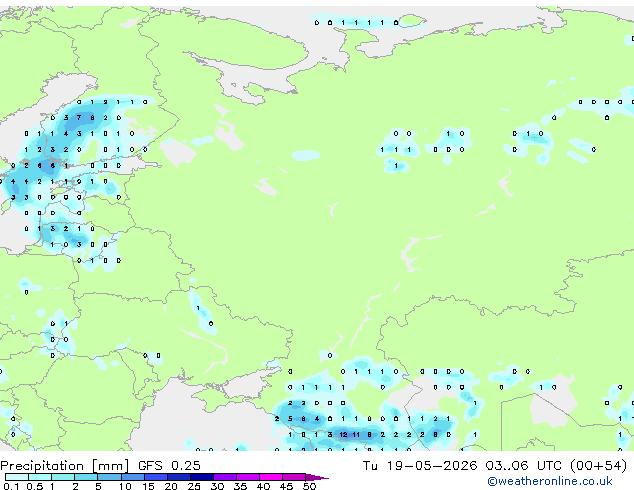Select the 45–50 mm legend swatch
Image resolution: width=634 pixels, height=490 pixels.
point(294,477)
